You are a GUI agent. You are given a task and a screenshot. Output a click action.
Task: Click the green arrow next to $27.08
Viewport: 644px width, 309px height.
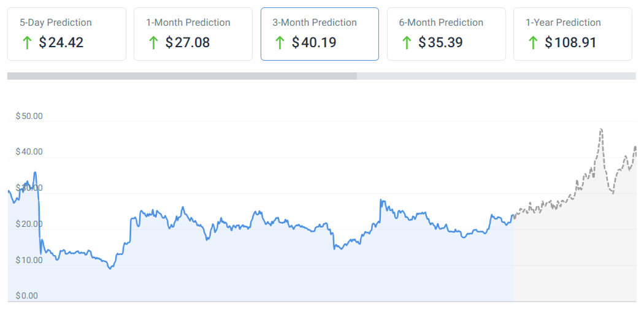pyautogui.click(x=153, y=43)
